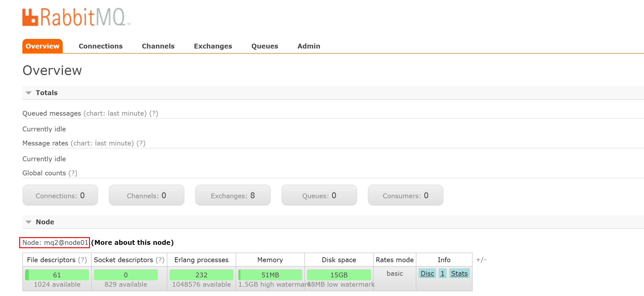Switch to the Connections tab
The image size is (644, 296).
tap(100, 46)
